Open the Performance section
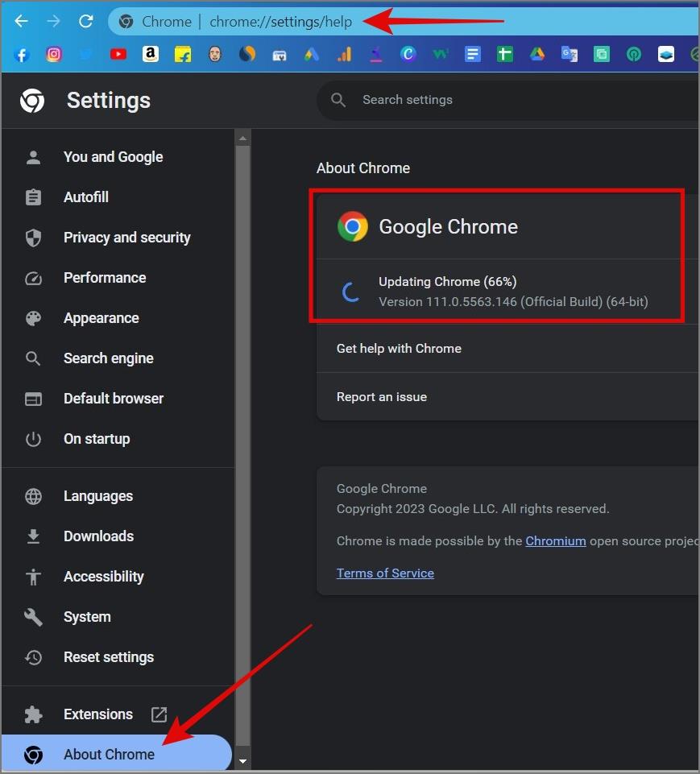The width and height of the screenshot is (700, 774). [x=118, y=278]
